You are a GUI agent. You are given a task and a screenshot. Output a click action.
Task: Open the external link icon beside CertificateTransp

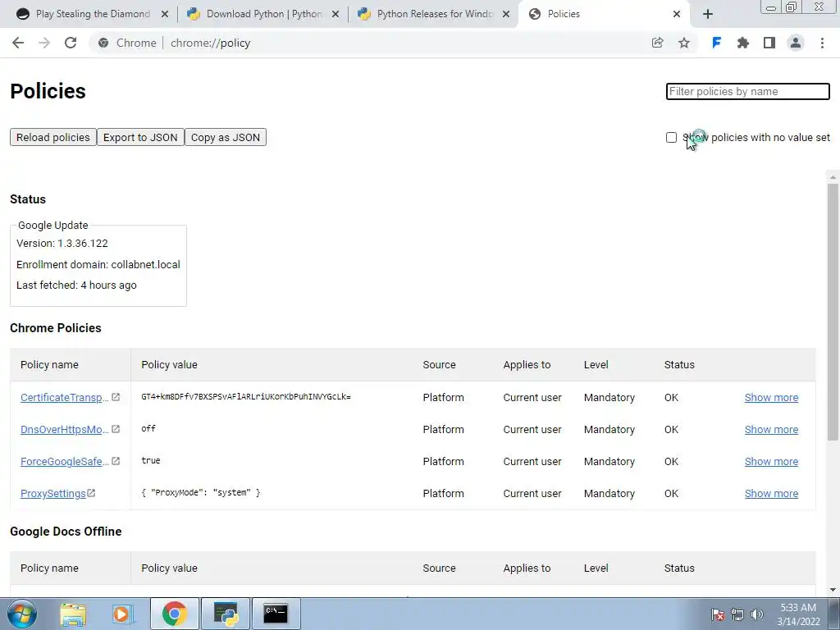(x=115, y=397)
